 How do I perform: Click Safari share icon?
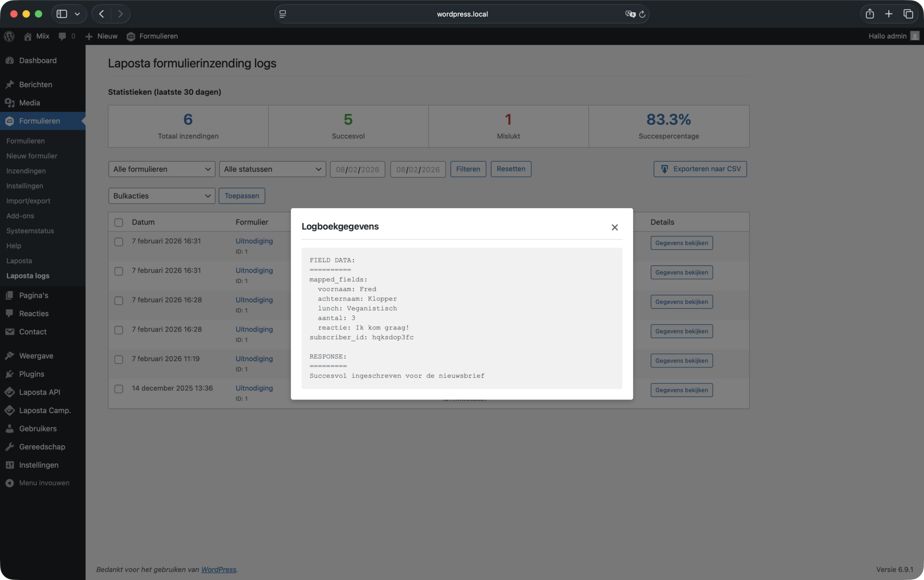pos(870,14)
